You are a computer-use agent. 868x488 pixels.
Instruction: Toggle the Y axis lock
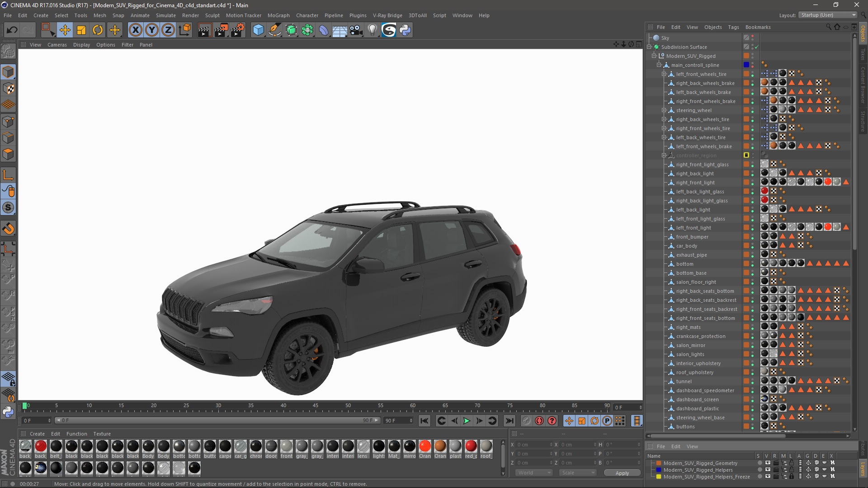[x=152, y=30]
